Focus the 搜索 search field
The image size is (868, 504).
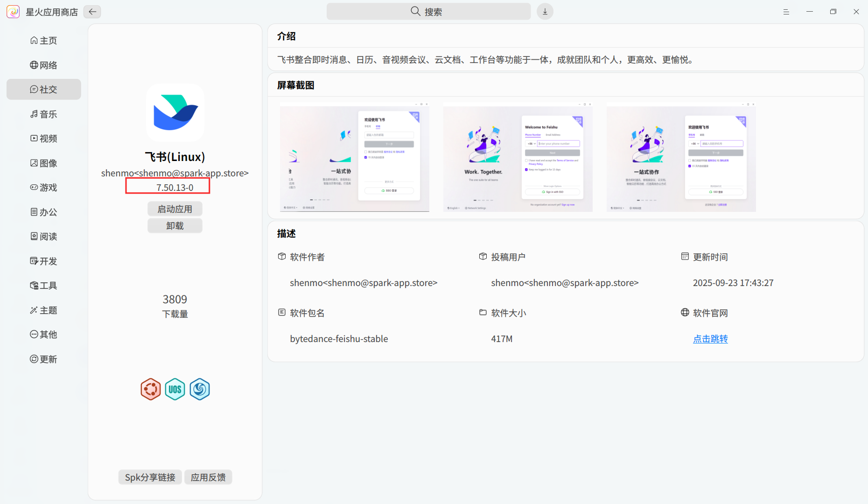pyautogui.click(x=428, y=12)
